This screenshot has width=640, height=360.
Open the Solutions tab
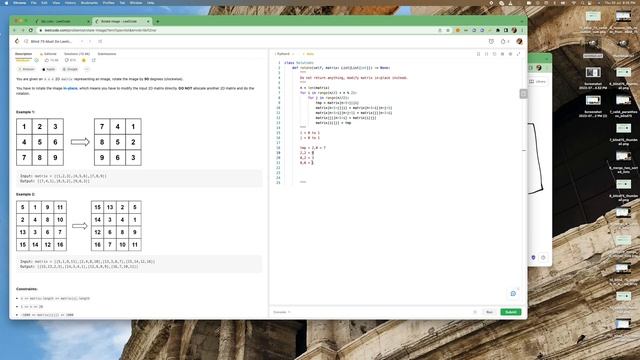pyautogui.click(x=77, y=54)
